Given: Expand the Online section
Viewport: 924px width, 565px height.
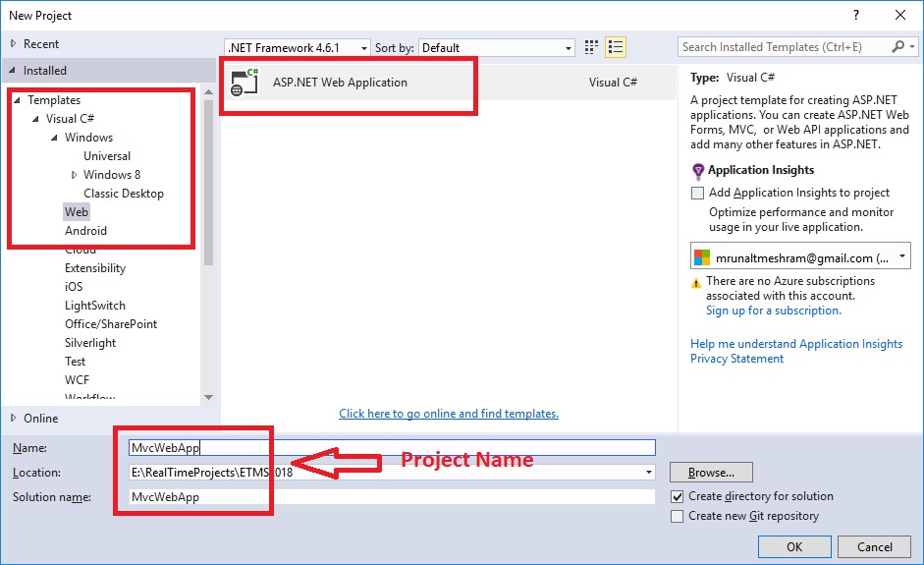Looking at the screenshot, I should pos(13,418).
